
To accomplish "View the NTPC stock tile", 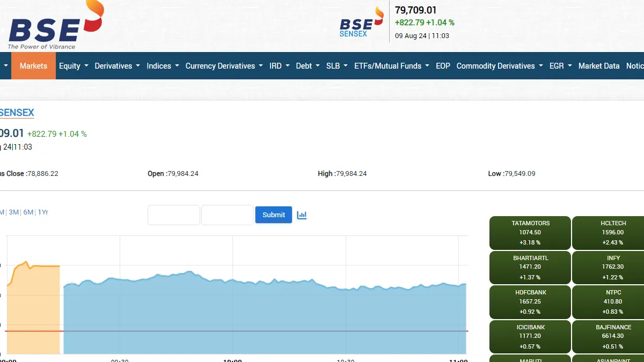I will (x=608, y=302).
